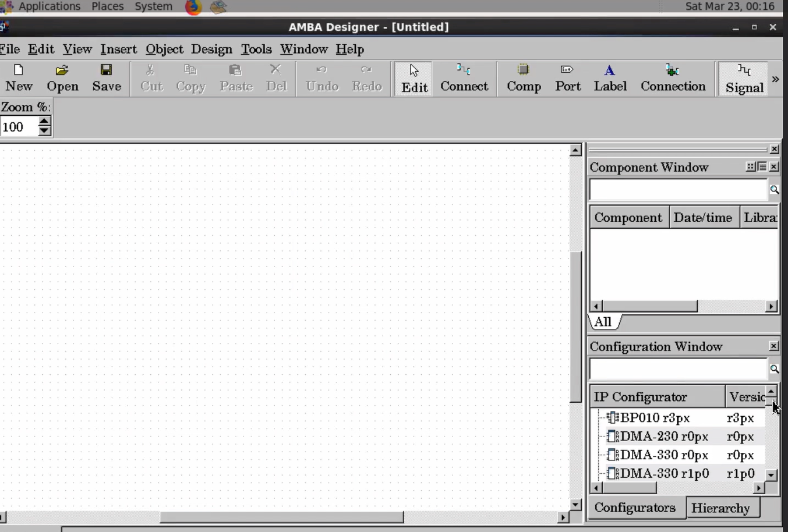Select the Connection tool
Image resolution: width=788 pixels, height=532 pixels.
tap(673, 79)
